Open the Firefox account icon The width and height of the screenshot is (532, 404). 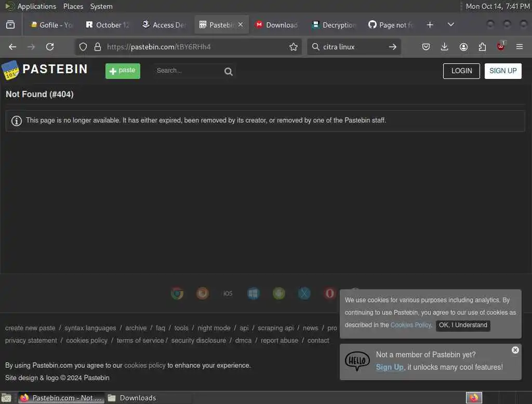(x=463, y=47)
